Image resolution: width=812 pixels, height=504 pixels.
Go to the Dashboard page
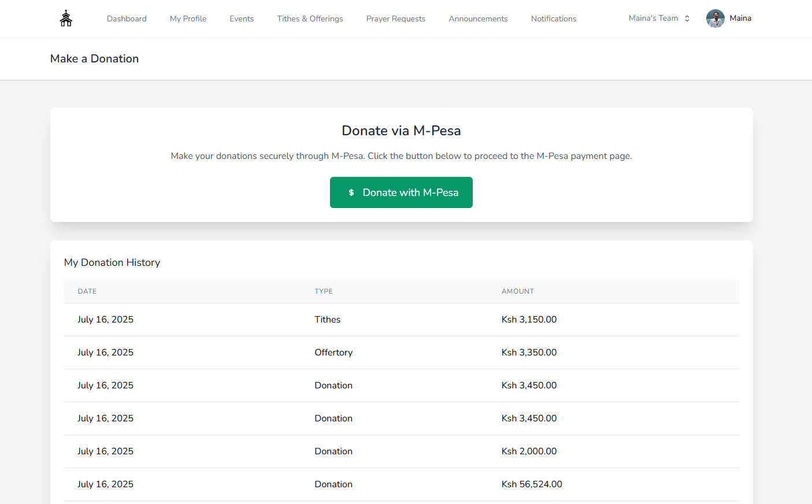pyautogui.click(x=127, y=18)
